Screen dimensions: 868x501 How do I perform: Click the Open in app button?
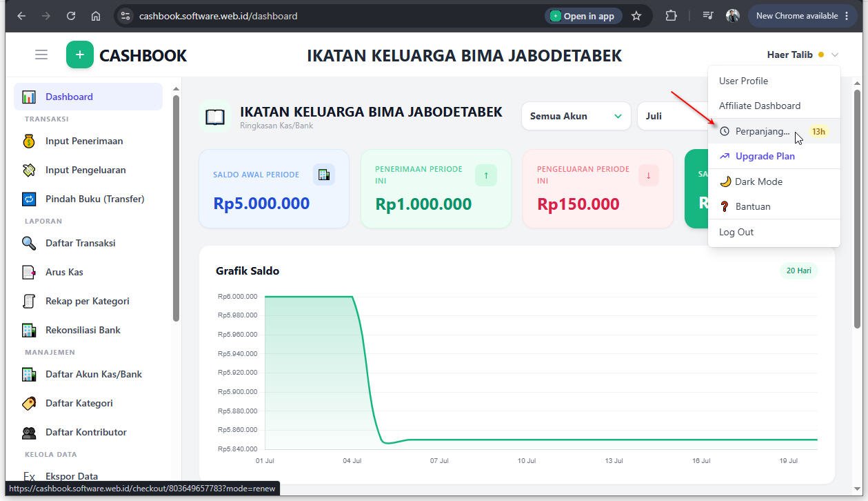click(x=583, y=16)
